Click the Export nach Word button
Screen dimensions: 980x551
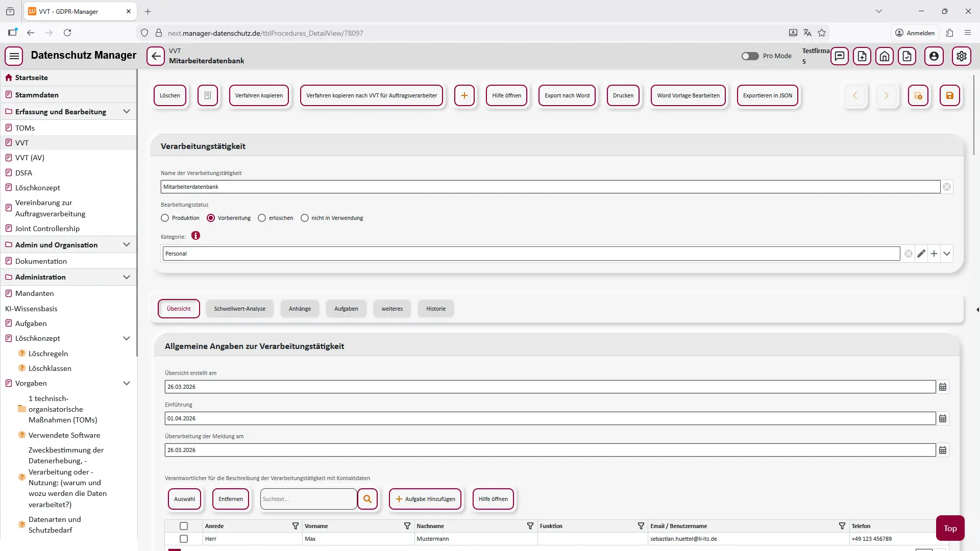tap(567, 95)
